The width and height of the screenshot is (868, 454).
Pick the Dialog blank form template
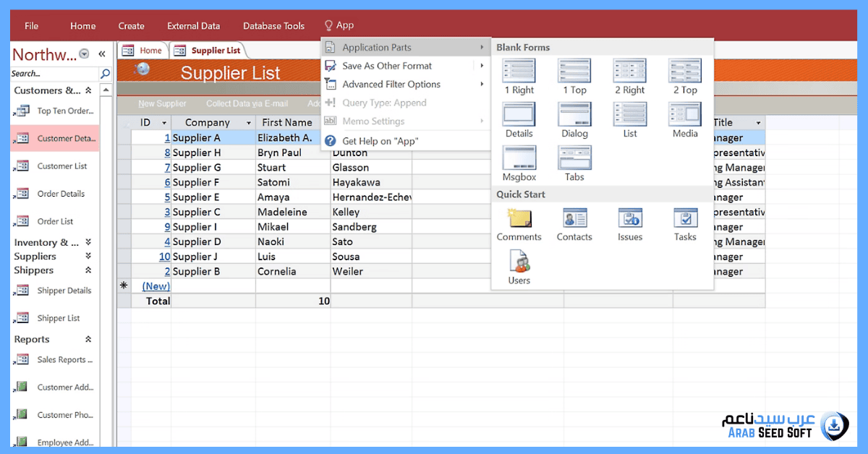[x=574, y=116]
